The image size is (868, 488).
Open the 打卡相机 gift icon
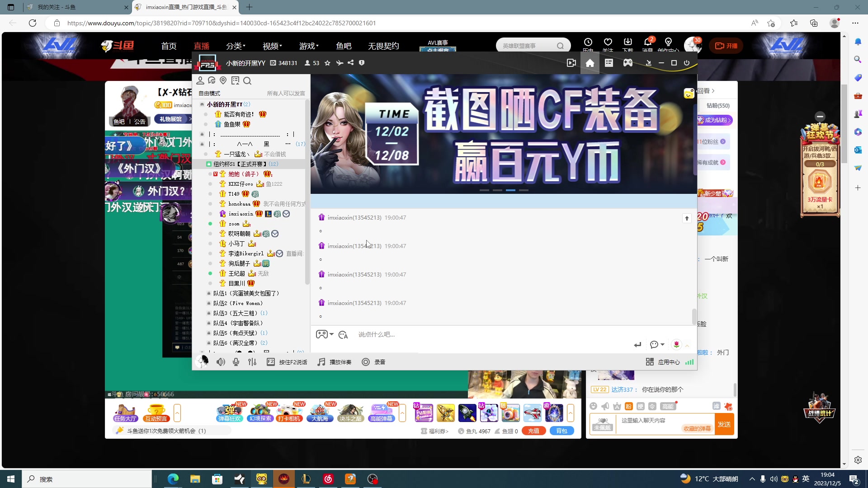(x=289, y=413)
